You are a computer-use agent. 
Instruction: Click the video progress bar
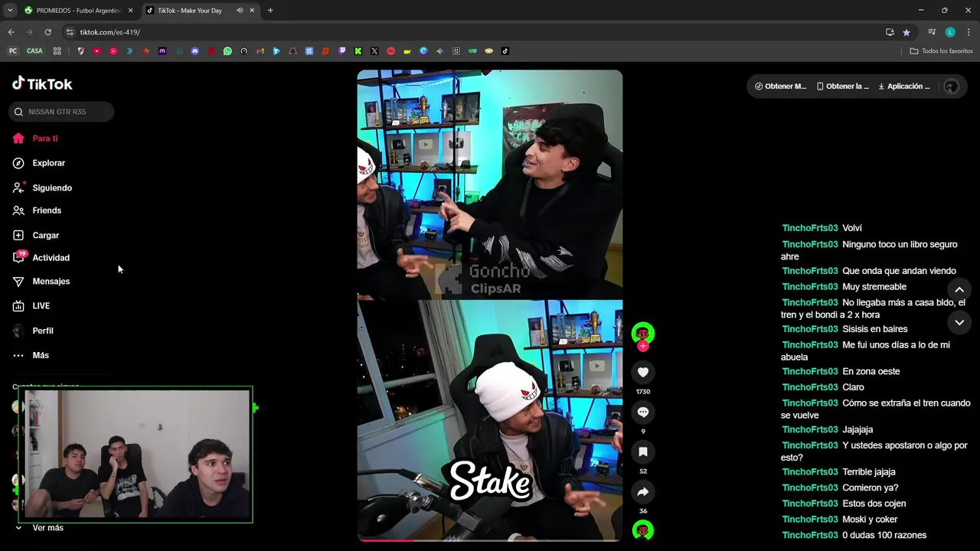click(x=490, y=540)
